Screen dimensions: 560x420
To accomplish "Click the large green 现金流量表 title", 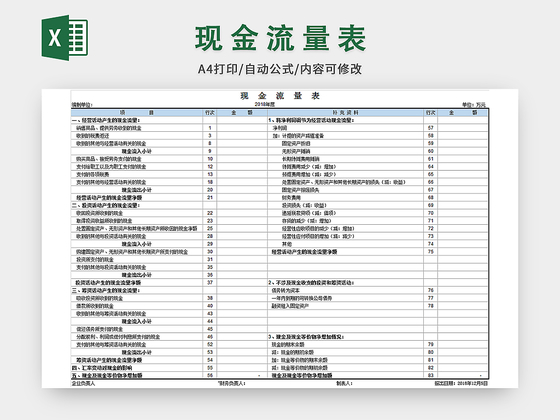I will coord(280,38).
